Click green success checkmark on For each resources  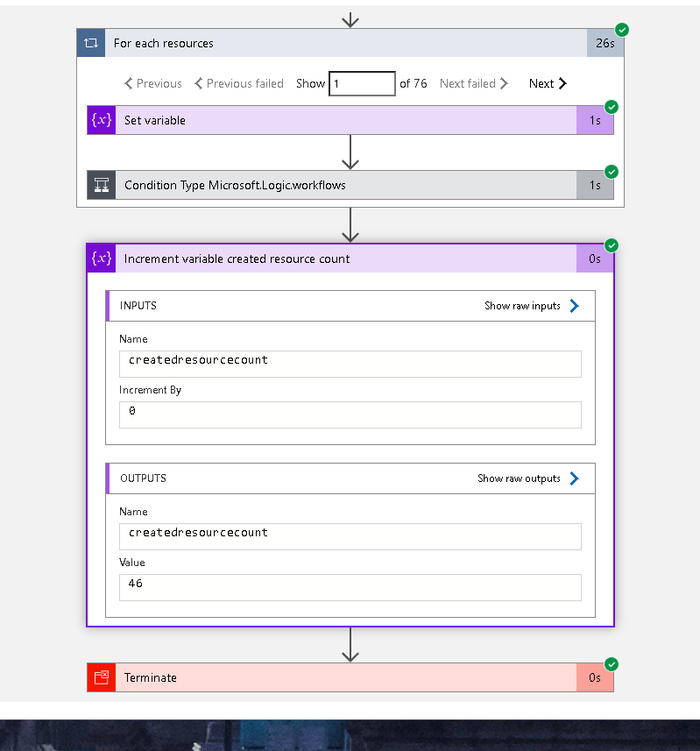(x=622, y=30)
